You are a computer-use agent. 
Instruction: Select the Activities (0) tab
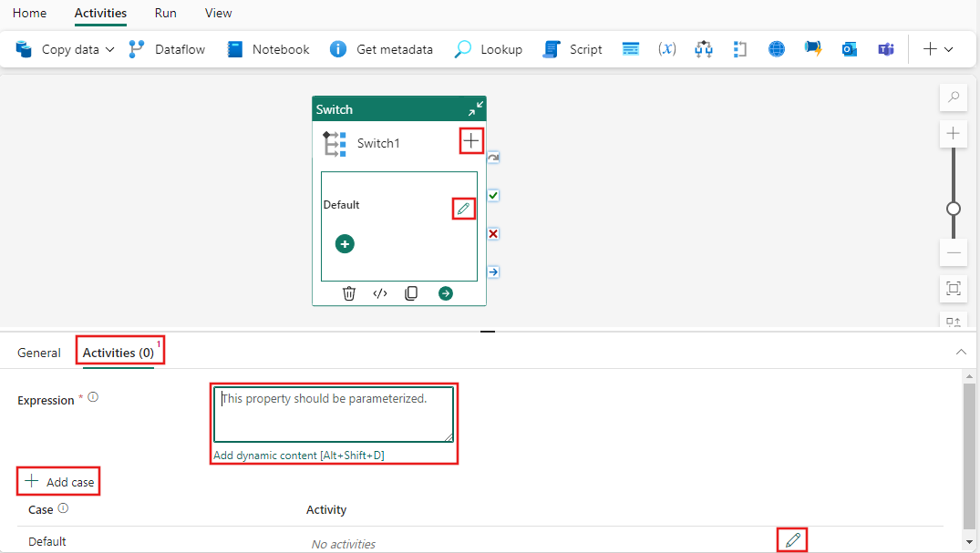pyautogui.click(x=119, y=352)
